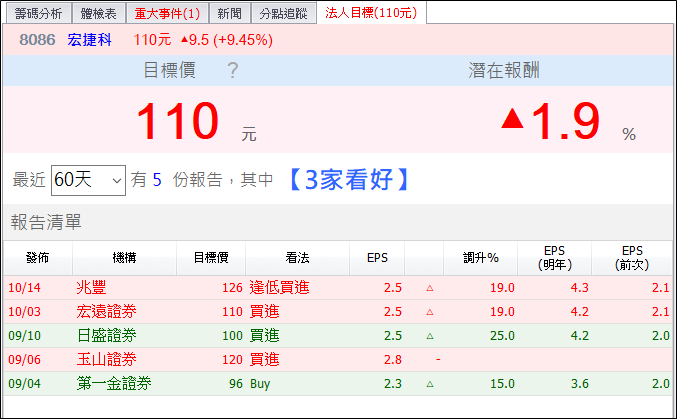677x419 pixels.
Task: Open the 分點追蹤 tab
Action: pyautogui.click(x=283, y=13)
